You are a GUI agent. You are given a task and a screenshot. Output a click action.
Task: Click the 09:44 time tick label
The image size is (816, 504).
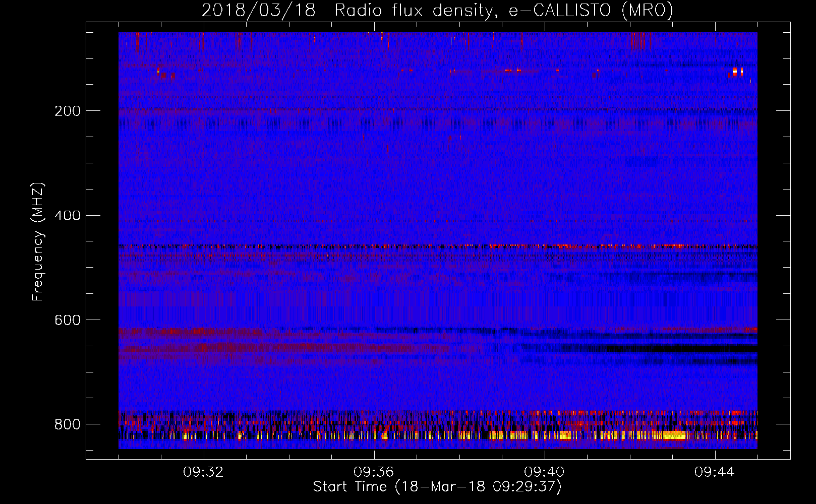(715, 472)
